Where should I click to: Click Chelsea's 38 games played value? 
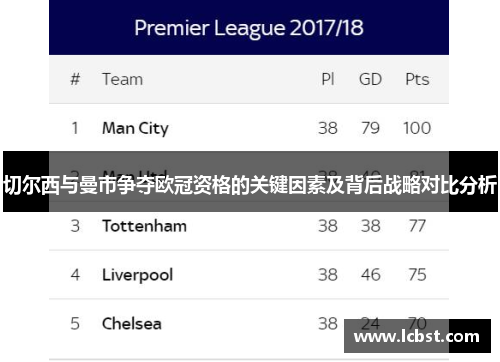(328, 324)
